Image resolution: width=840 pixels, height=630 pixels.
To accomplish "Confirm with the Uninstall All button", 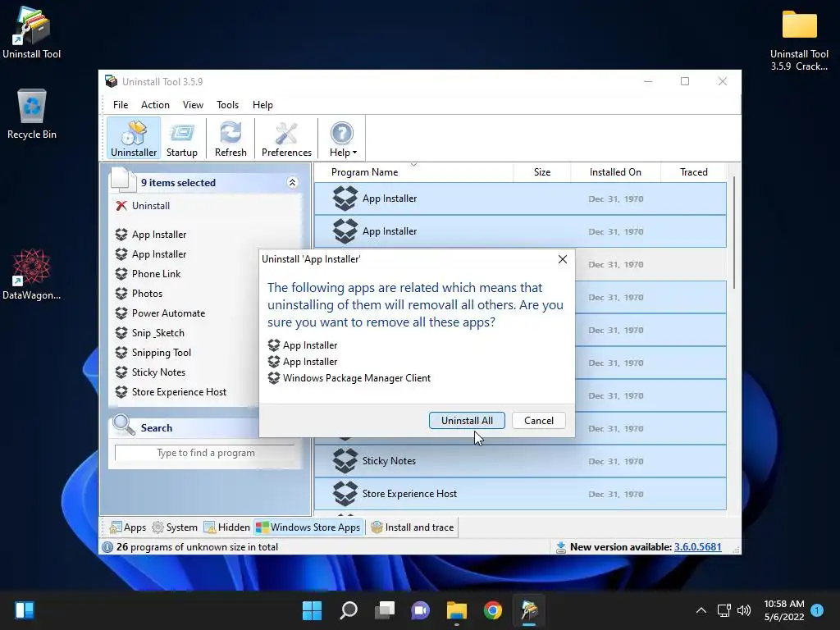I will (x=467, y=421).
